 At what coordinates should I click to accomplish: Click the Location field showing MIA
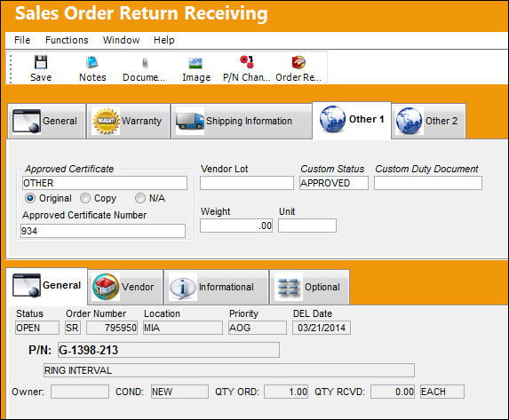(183, 328)
